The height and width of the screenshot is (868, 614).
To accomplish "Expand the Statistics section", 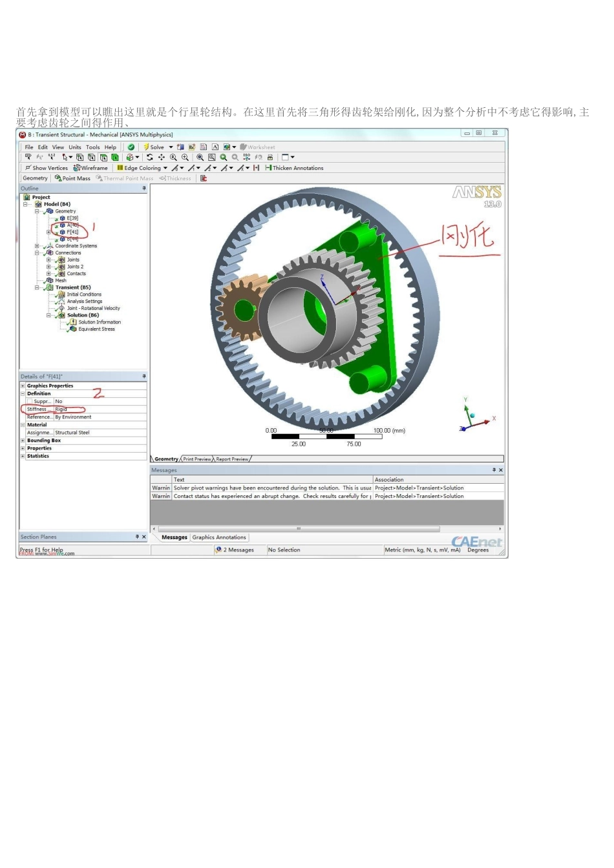I will (23, 456).
